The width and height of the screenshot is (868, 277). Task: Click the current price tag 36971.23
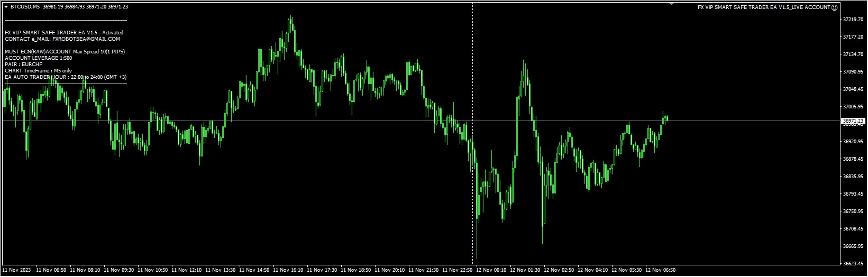(x=852, y=121)
